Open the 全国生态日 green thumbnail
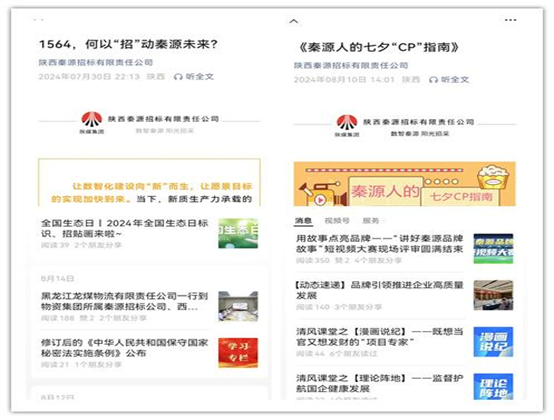Image resolution: width=554 pixels, height=420 pixels. pos(238,233)
